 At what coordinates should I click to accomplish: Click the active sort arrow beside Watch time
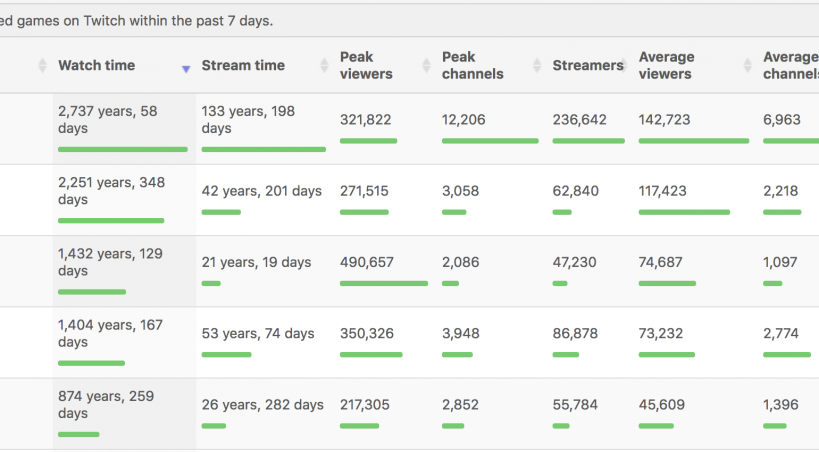pyautogui.click(x=185, y=67)
